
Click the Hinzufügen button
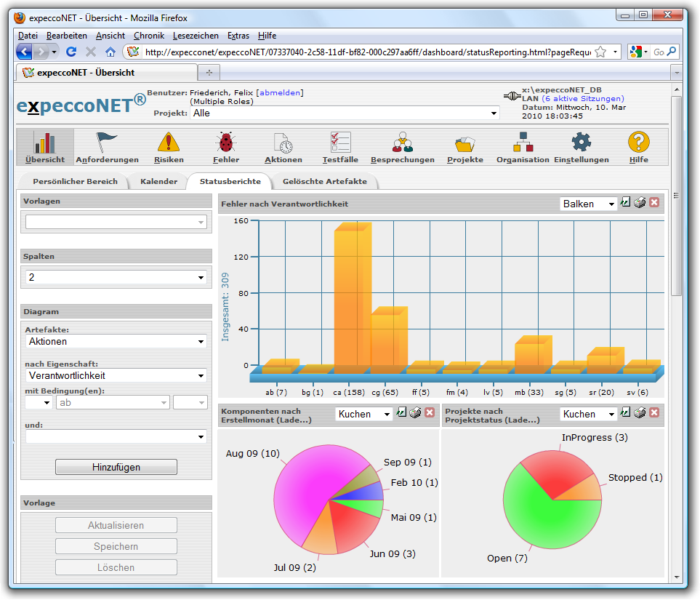[116, 467]
